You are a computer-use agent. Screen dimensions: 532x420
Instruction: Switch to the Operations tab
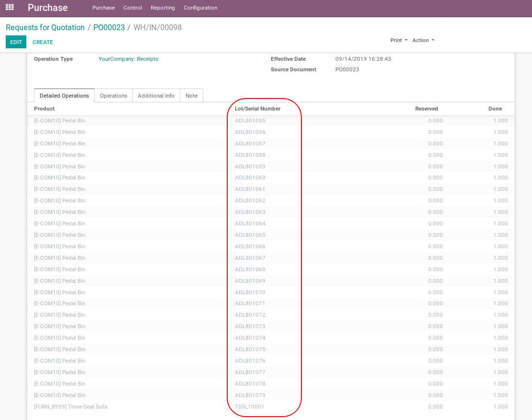(113, 96)
